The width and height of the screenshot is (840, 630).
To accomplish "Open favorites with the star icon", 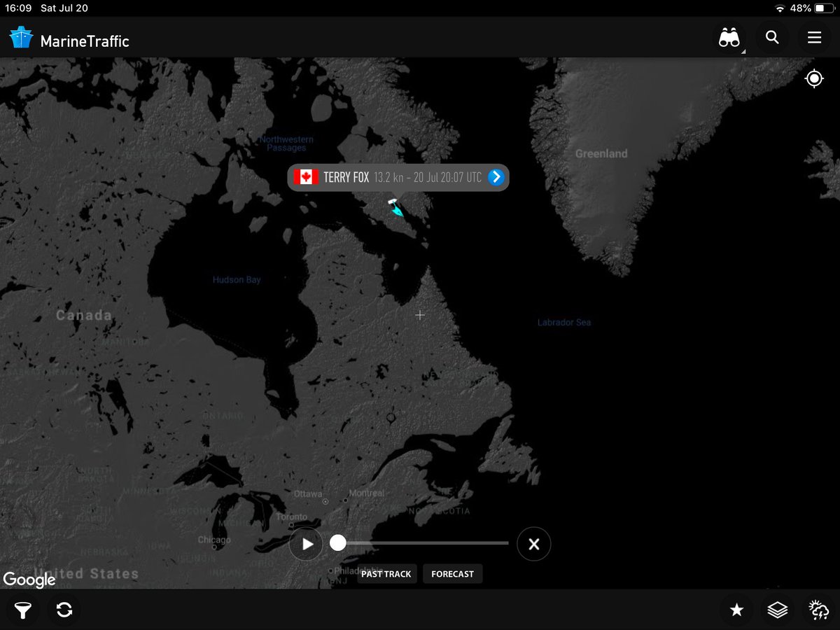I will [x=736, y=610].
